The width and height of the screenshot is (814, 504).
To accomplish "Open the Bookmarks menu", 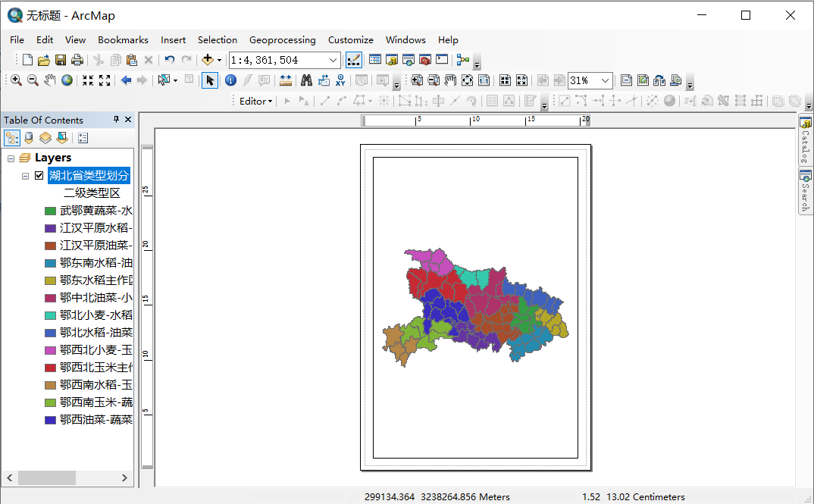I will 123,40.
